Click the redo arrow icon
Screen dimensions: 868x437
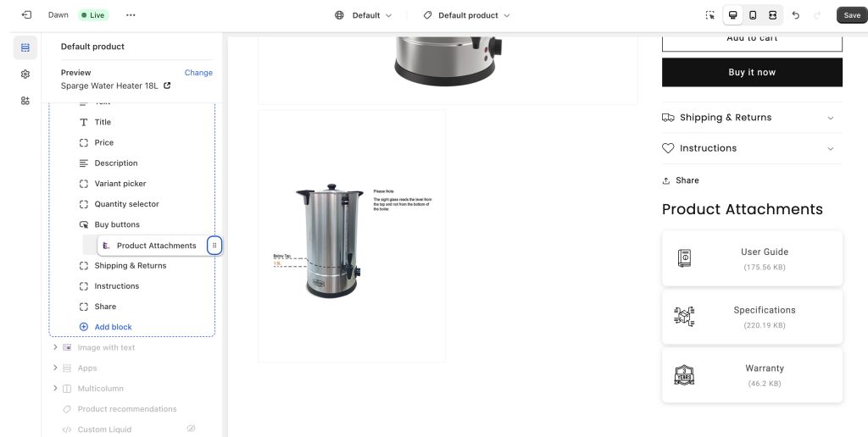coord(817,15)
